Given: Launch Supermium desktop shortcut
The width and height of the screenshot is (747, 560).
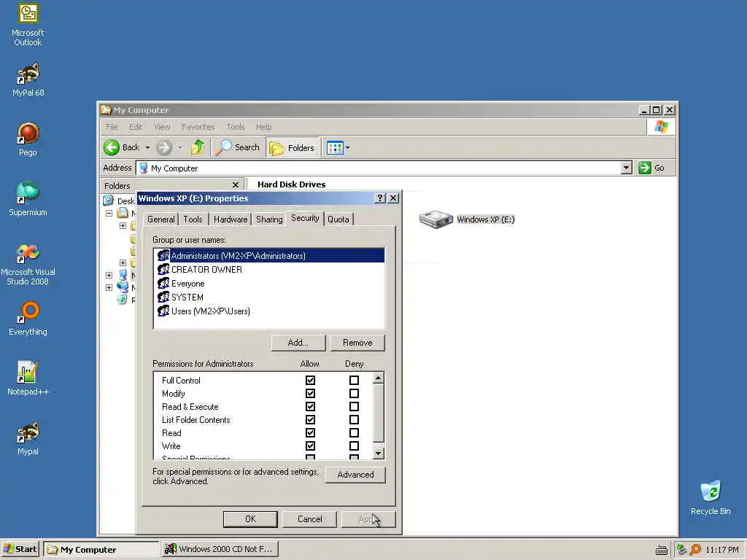Looking at the screenshot, I should [28, 199].
